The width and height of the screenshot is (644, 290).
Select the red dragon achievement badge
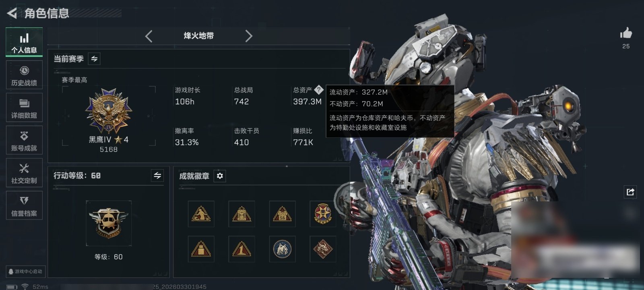click(323, 249)
